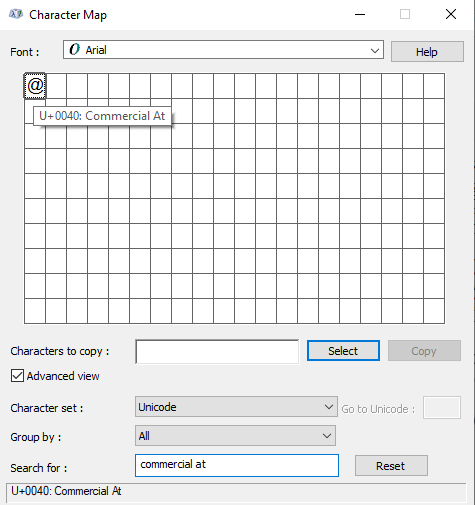Click the italic O font-type icon beside Arial
The image size is (475, 505).
[74, 50]
